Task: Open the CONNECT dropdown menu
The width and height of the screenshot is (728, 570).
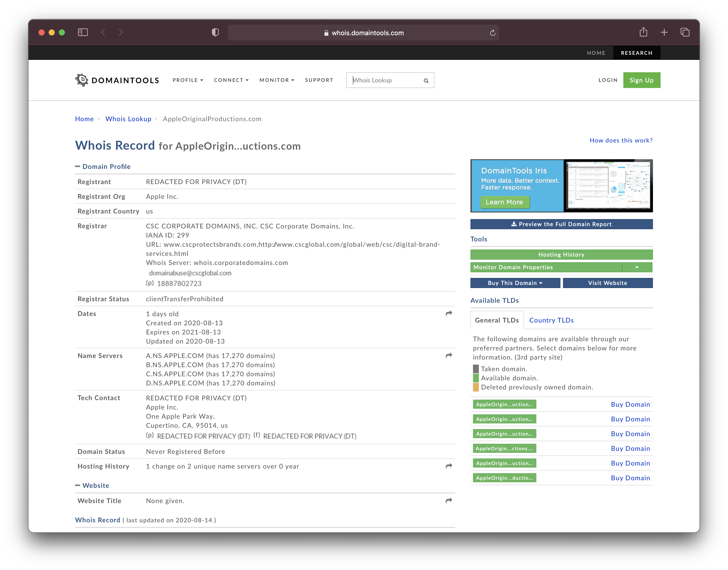Action: pyautogui.click(x=231, y=80)
